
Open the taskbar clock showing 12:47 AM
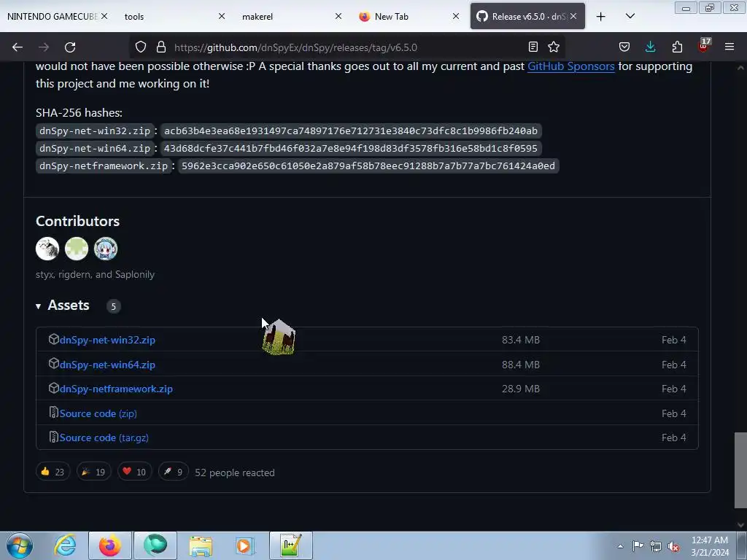[709, 546]
